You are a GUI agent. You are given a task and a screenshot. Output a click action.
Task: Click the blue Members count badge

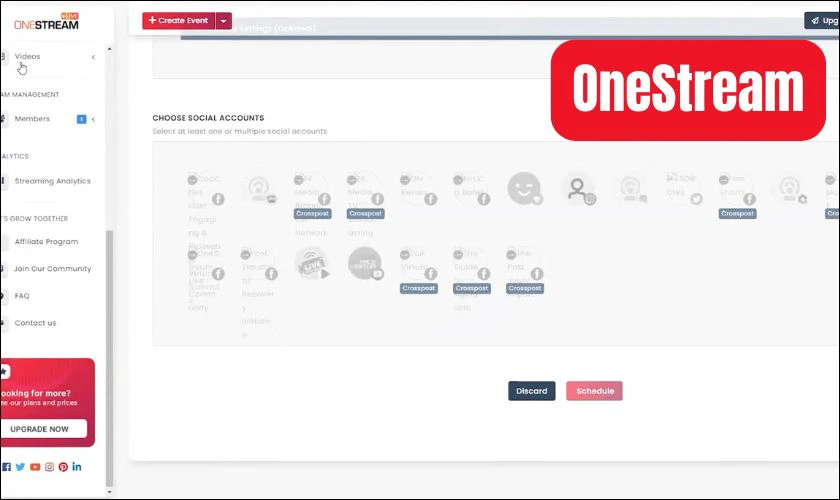point(81,119)
